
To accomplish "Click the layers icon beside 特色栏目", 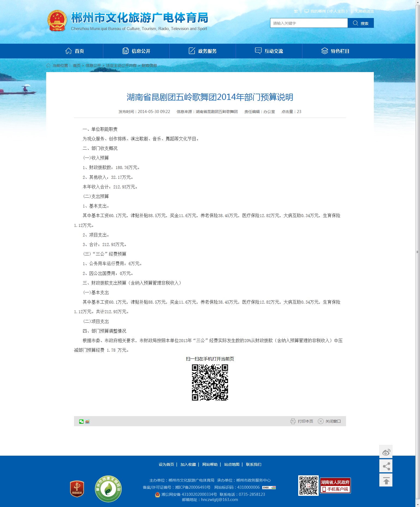I will (x=325, y=51).
